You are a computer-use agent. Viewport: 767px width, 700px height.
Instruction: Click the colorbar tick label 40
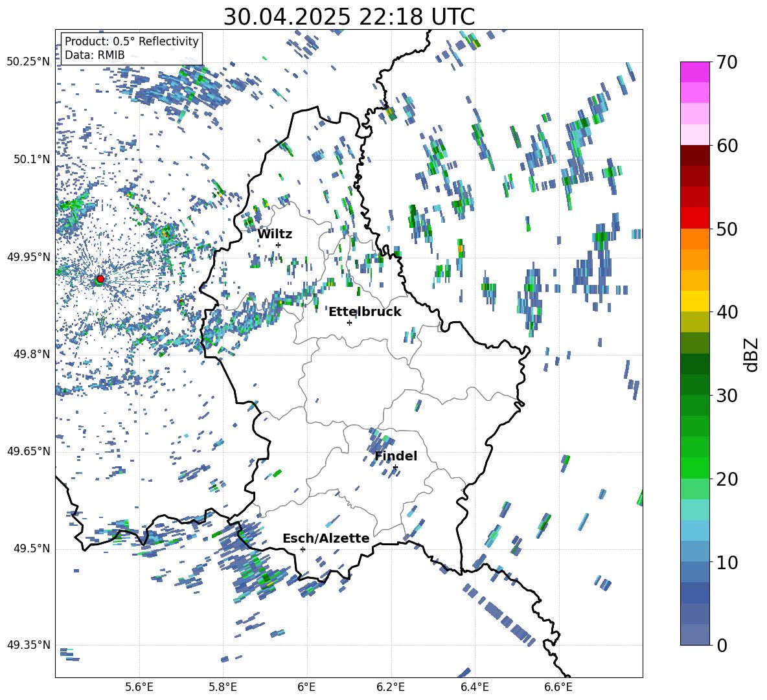726,312
